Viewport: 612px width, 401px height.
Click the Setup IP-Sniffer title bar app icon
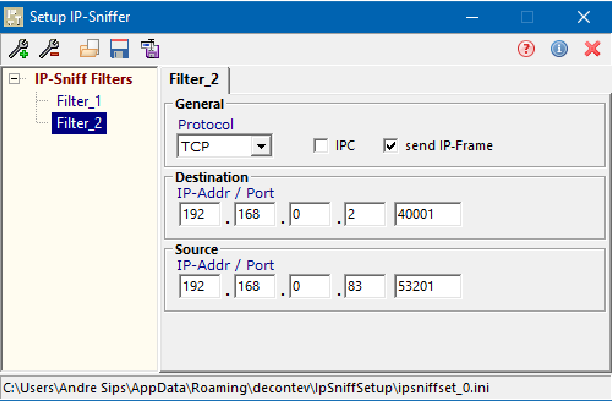[x=14, y=17]
